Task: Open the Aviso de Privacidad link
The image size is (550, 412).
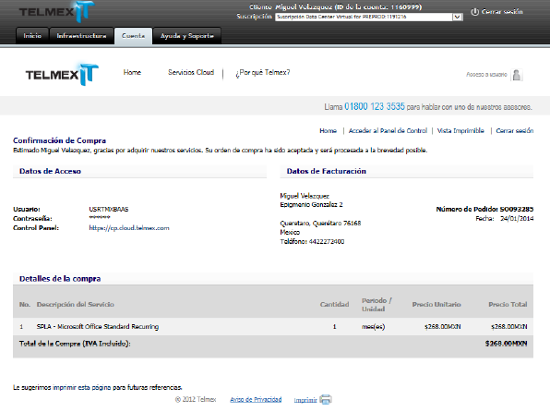Action: tap(256, 399)
